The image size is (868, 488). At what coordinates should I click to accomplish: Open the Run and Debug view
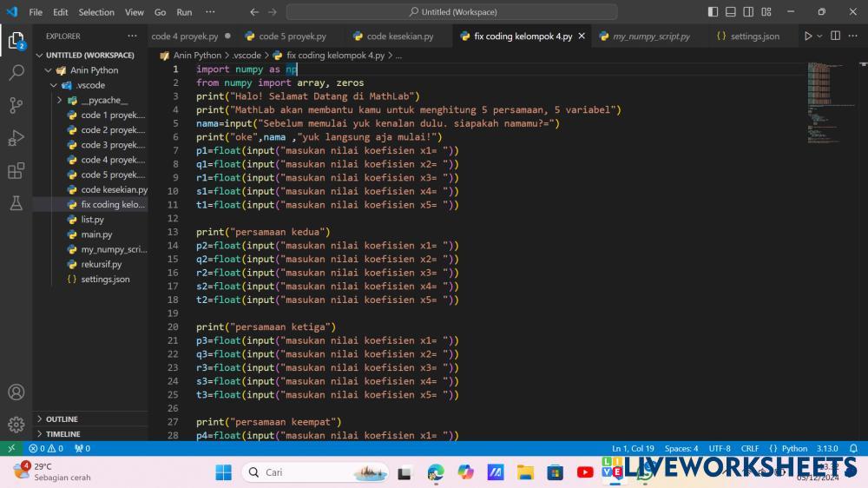coord(16,138)
